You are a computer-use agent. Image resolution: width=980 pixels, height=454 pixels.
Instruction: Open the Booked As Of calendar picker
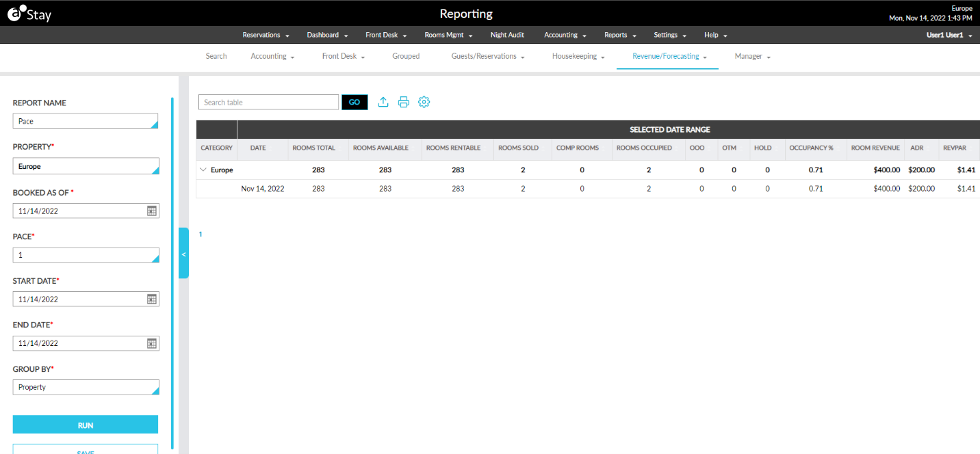151,211
